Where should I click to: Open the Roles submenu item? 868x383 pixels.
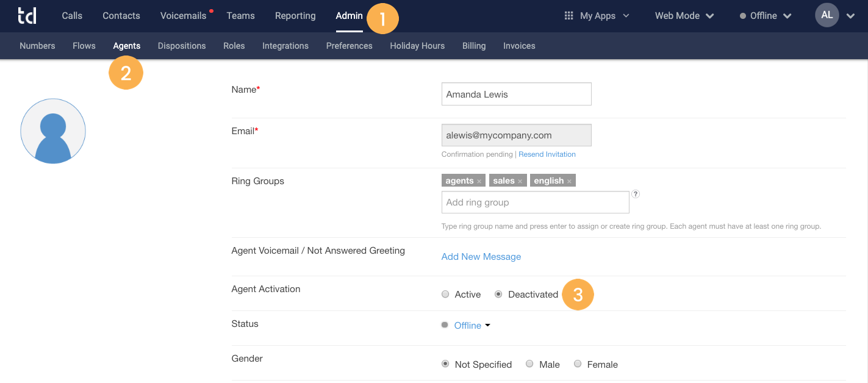[x=234, y=46]
